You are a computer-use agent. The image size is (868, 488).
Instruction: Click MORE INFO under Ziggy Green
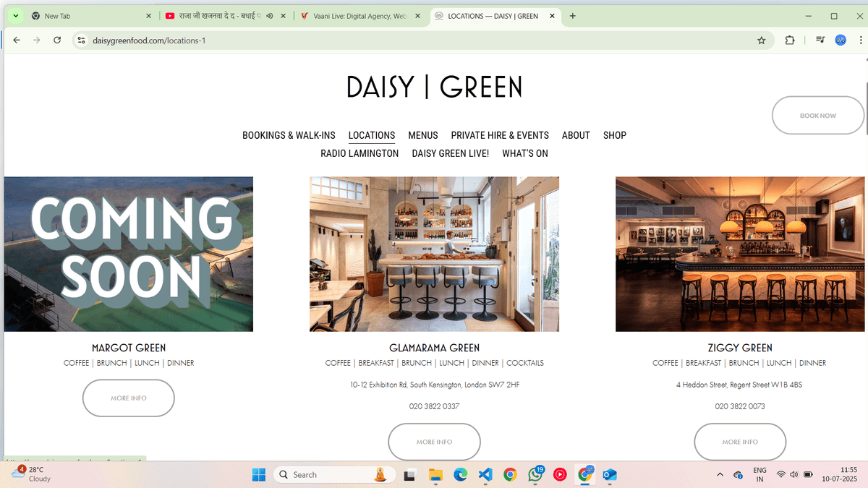pyautogui.click(x=740, y=442)
